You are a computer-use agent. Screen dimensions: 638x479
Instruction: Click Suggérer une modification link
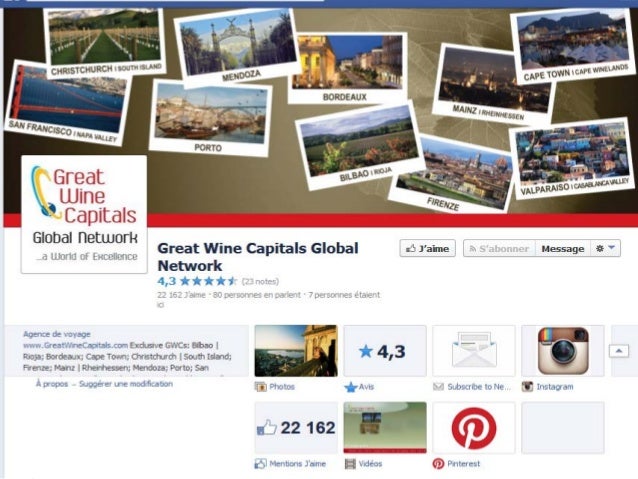(126, 384)
